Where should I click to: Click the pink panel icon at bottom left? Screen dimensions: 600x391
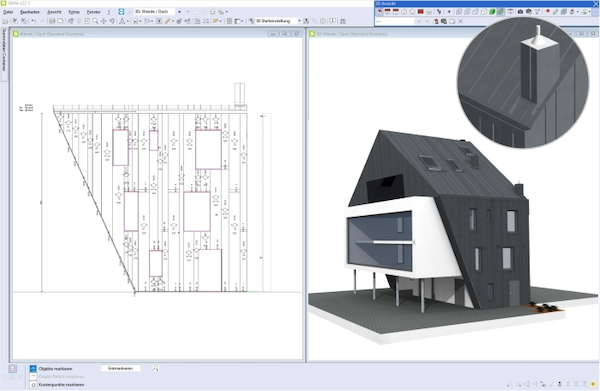13,369
